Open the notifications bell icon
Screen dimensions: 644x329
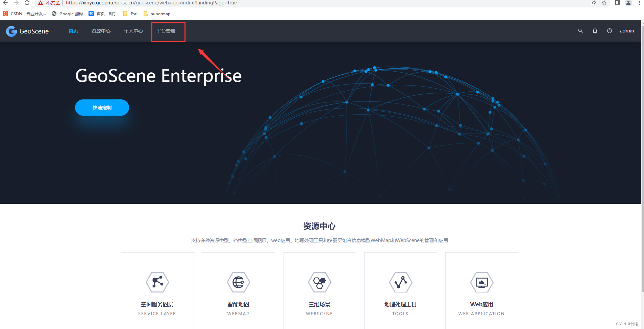tap(595, 31)
